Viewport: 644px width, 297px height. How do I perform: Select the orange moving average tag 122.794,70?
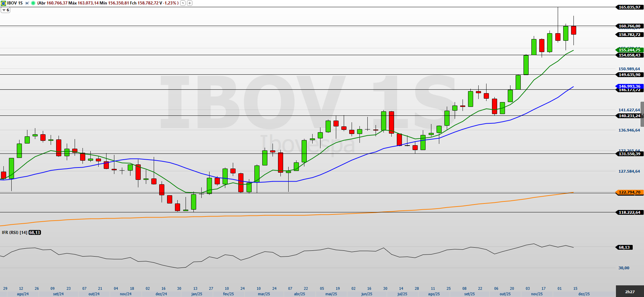pyautogui.click(x=629, y=192)
